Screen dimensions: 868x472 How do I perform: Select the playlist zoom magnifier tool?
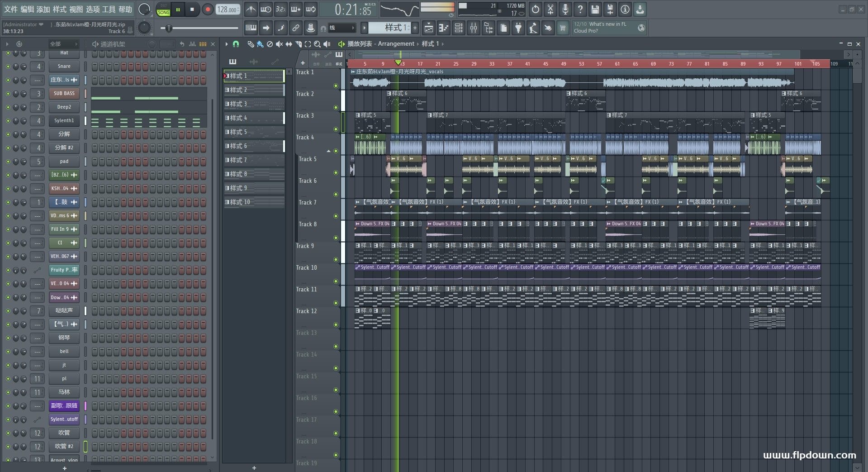[317, 44]
